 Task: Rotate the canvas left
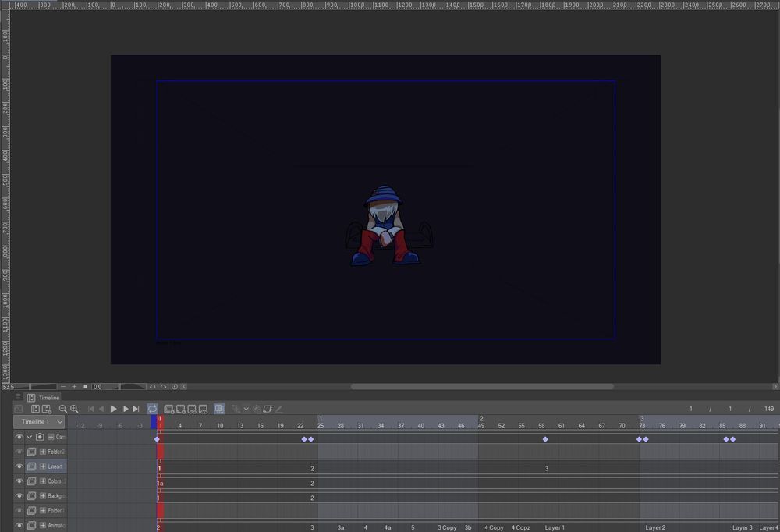pyautogui.click(x=153, y=387)
